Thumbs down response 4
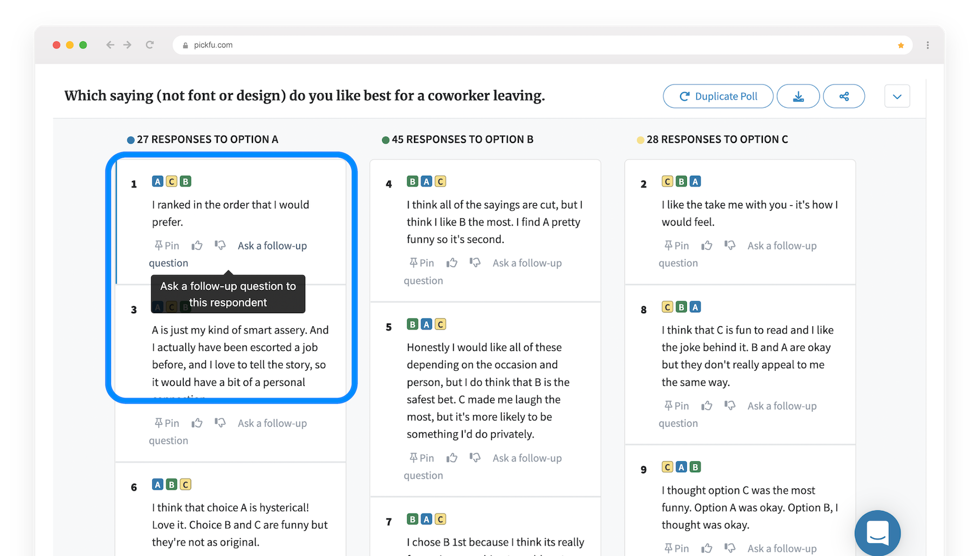Image resolution: width=980 pixels, height=556 pixels. pyautogui.click(x=475, y=263)
